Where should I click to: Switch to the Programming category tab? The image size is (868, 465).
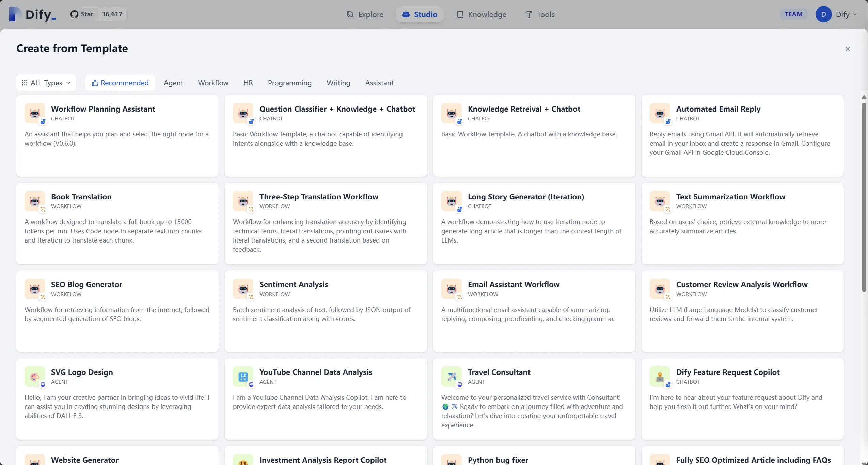pos(289,83)
